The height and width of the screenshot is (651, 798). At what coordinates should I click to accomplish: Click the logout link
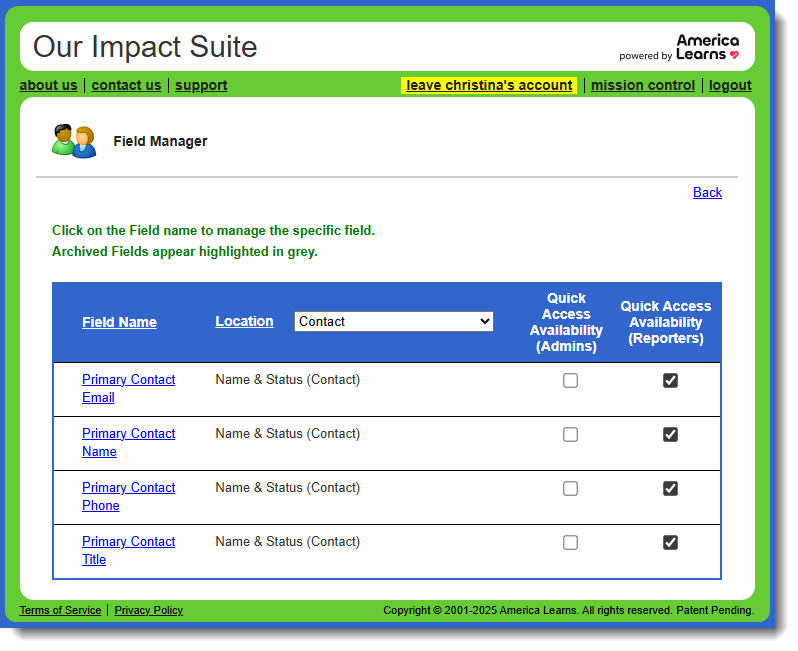coord(730,85)
